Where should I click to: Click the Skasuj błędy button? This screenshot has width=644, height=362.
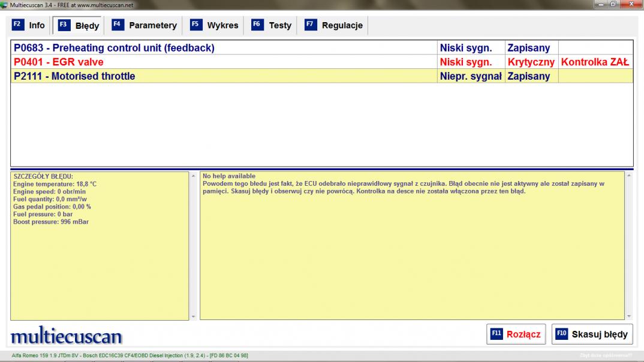click(592, 334)
